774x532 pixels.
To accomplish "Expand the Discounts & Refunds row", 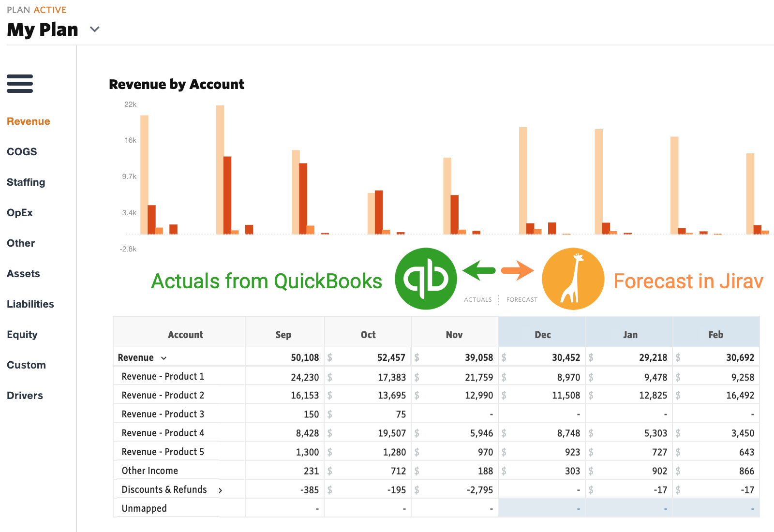I will click(x=221, y=490).
